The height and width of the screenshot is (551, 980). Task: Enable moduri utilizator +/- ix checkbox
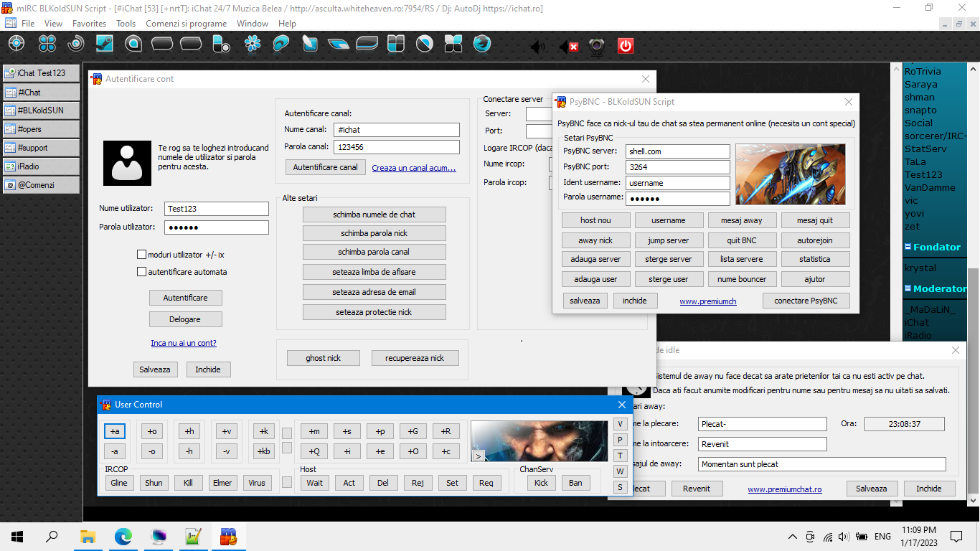coord(141,255)
